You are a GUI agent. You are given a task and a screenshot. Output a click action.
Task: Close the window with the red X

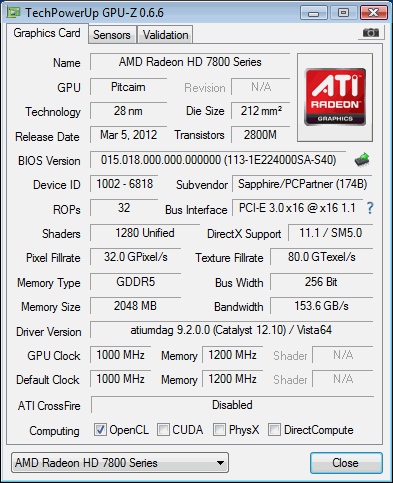click(x=373, y=13)
